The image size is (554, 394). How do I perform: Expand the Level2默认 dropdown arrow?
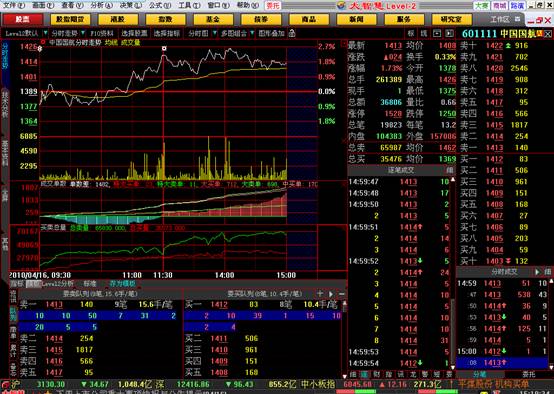[45, 33]
